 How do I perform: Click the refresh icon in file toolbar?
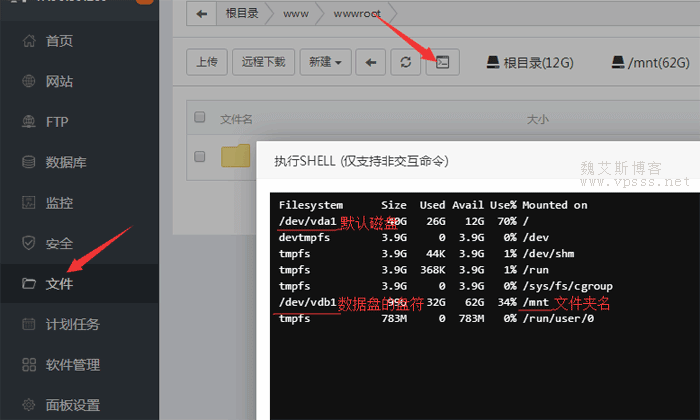(x=405, y=62)
